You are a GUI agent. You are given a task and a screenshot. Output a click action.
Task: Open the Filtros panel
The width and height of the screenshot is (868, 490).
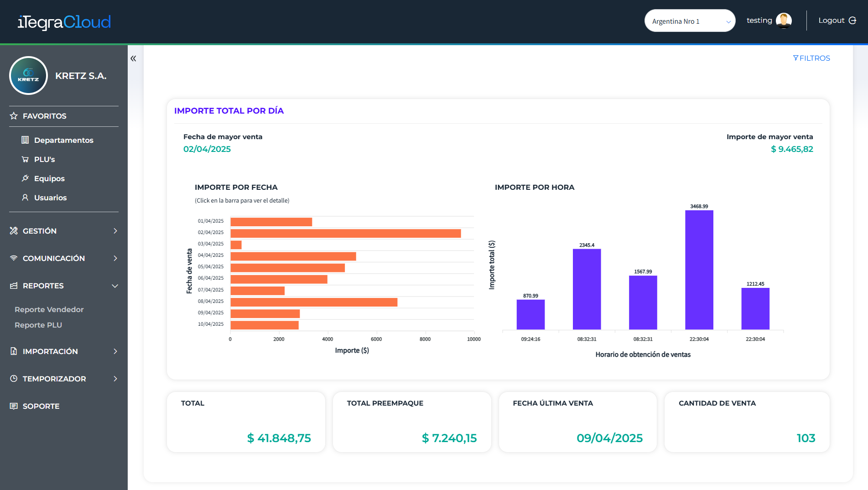[811, 58]
